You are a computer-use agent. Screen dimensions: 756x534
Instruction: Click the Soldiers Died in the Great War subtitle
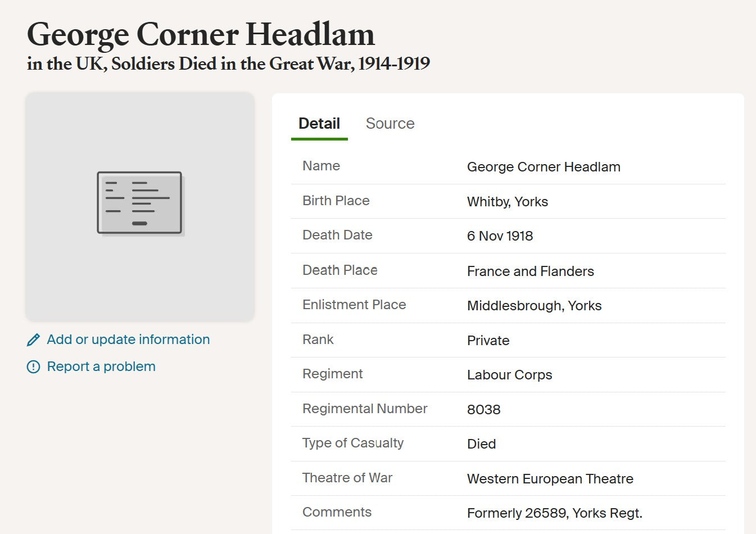coord(228,64)
